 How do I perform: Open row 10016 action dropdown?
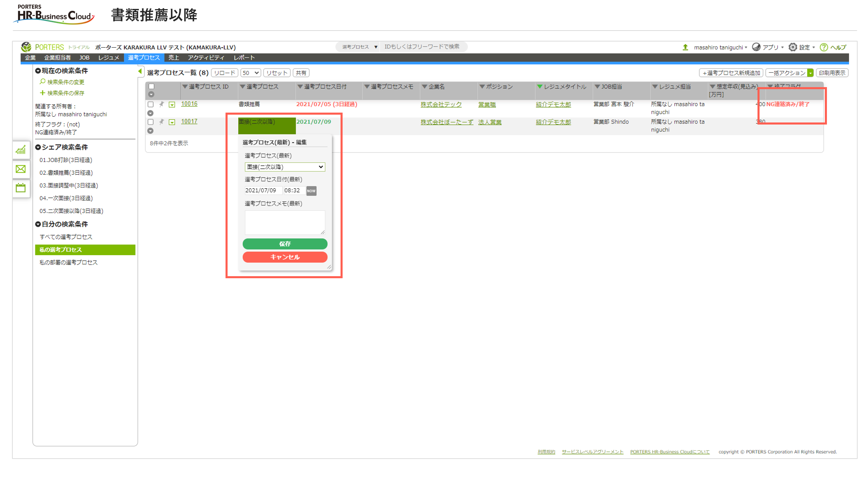click(172, 104)
